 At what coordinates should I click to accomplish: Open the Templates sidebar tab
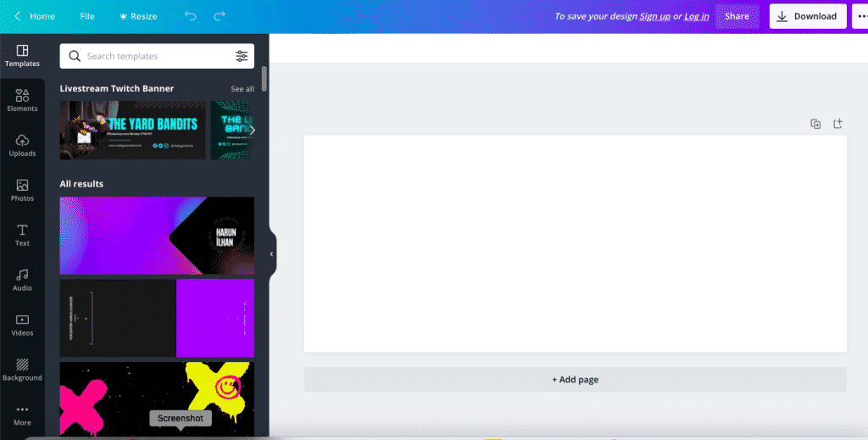pyautogui.click(x=22, y=56)
